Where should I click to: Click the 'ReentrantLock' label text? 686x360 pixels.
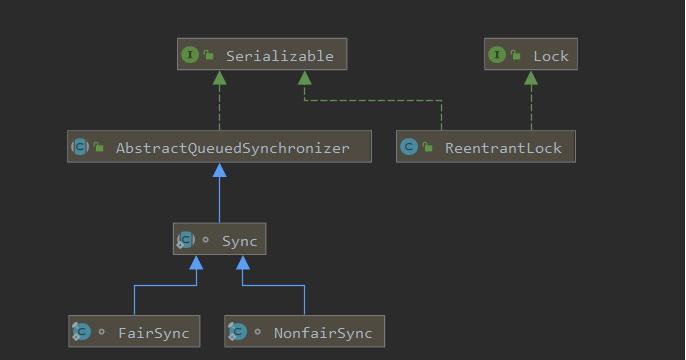point(504,148)
